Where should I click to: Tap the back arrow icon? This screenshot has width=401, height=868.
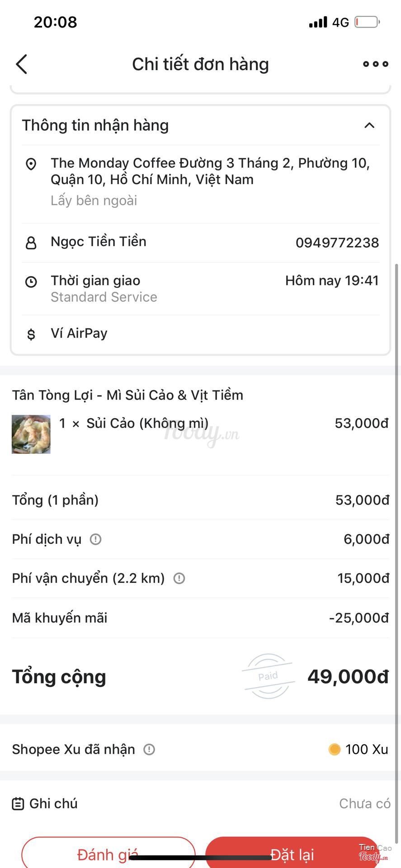pos(21,64)
